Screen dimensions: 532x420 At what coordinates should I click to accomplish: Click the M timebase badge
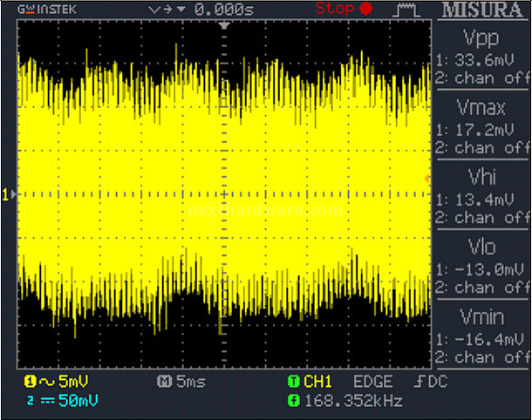coord(165,382)
